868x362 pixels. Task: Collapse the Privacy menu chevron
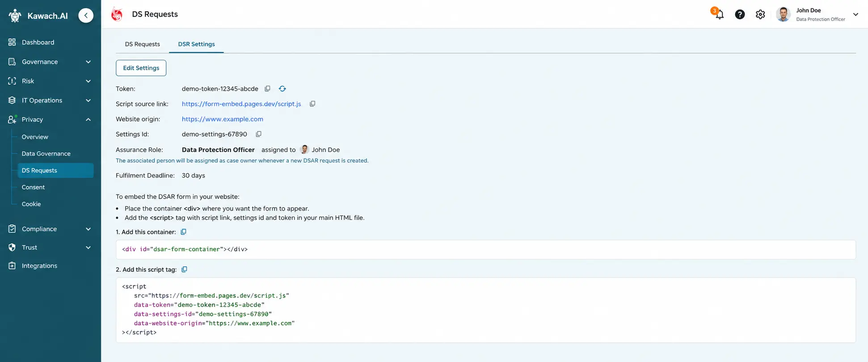point(88,119)
